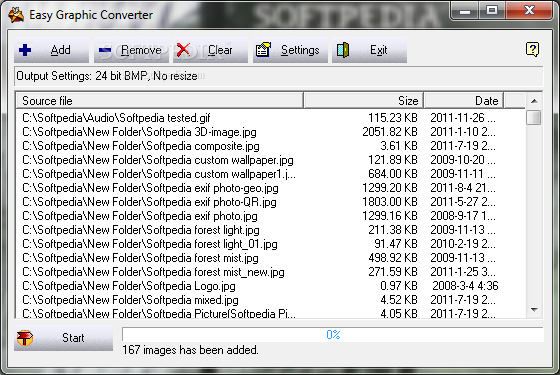Screen dimensions: 560x375
Task: Click the Remove minus icon
Action: pos(105,50)
